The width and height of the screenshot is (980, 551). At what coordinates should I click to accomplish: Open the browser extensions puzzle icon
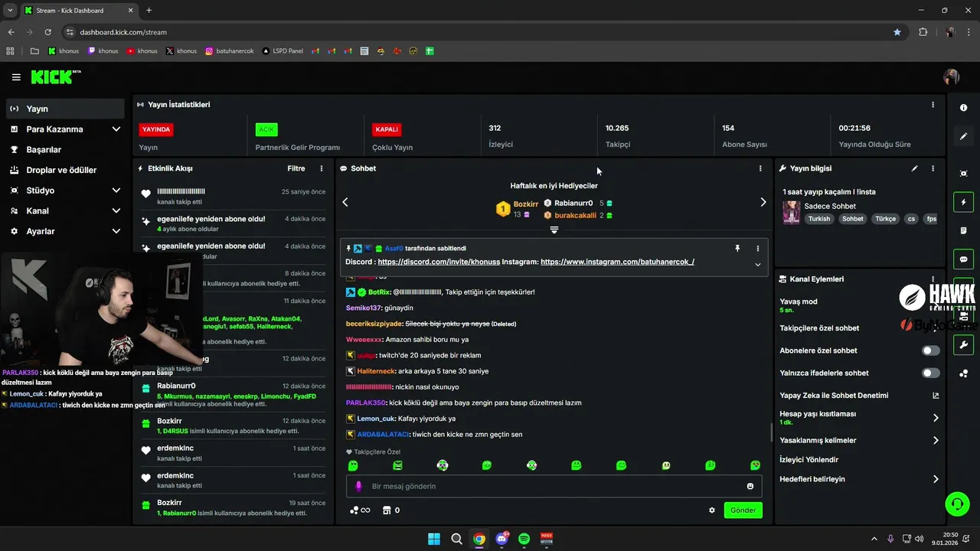click(x=923, y=32)
